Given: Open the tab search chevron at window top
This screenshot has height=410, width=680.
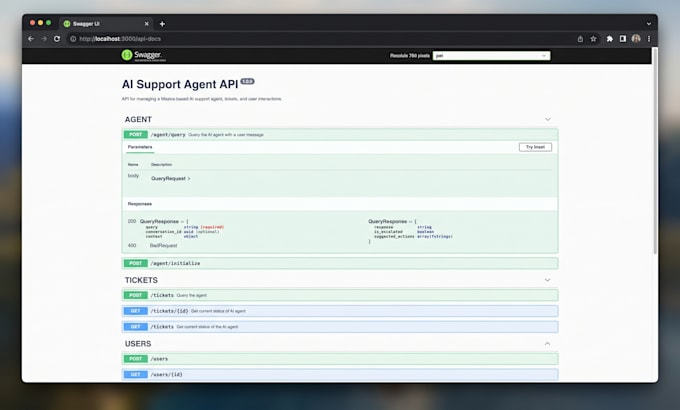Looking at the screenshot, I should (x=649, y=24).
